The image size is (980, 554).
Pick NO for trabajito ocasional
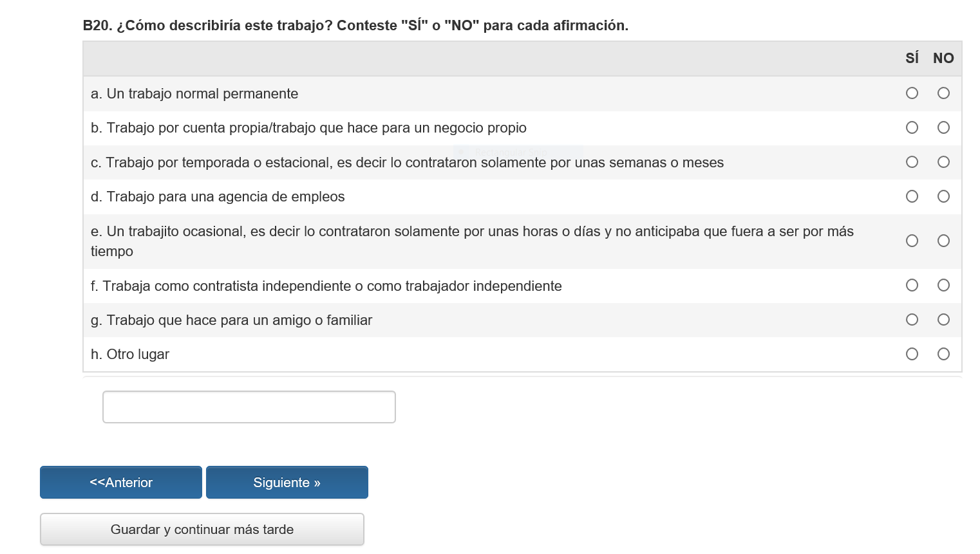pos(943,241)
